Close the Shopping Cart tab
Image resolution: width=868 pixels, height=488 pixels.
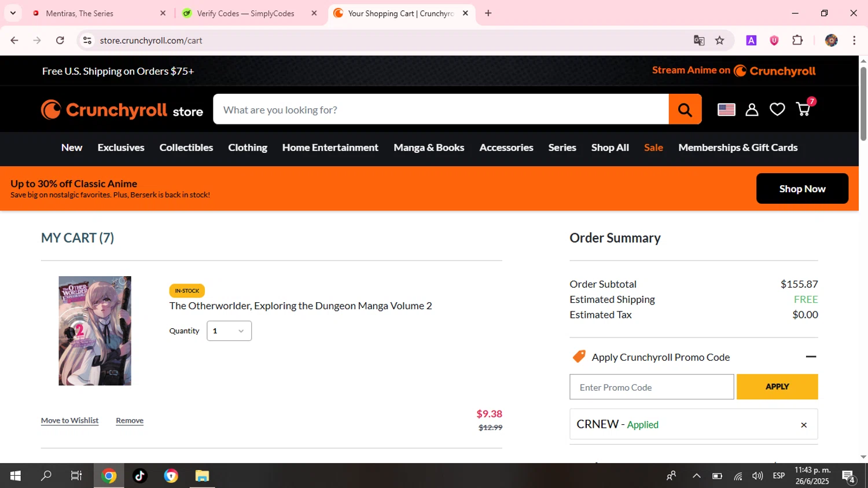(x=465, y=13)
